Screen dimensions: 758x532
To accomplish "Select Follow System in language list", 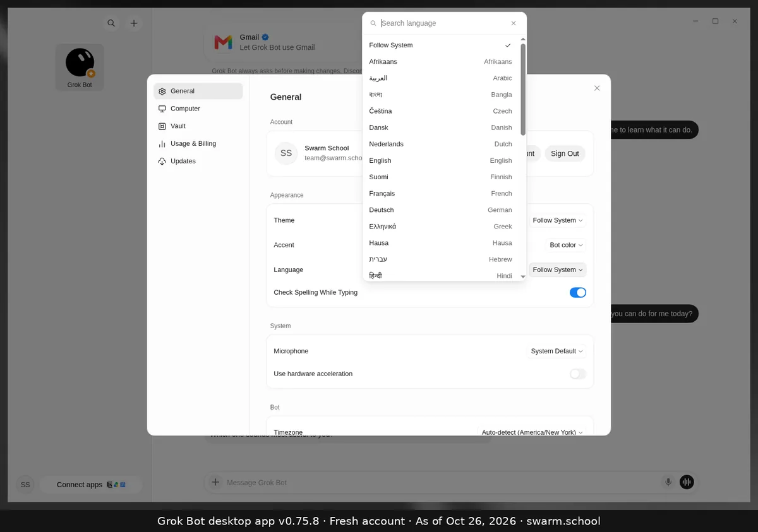I will tap(441, 45).
